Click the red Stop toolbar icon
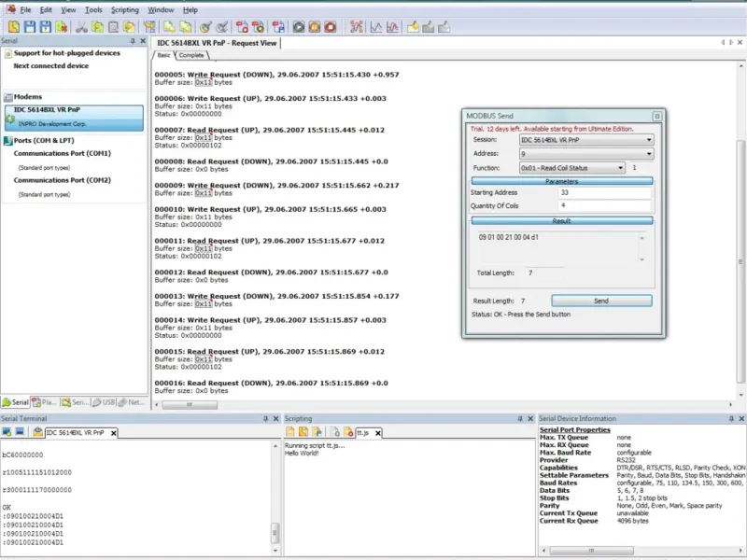The height and width of the screenshot is (560, 747). pyautogui.click(x=330, y=27)
